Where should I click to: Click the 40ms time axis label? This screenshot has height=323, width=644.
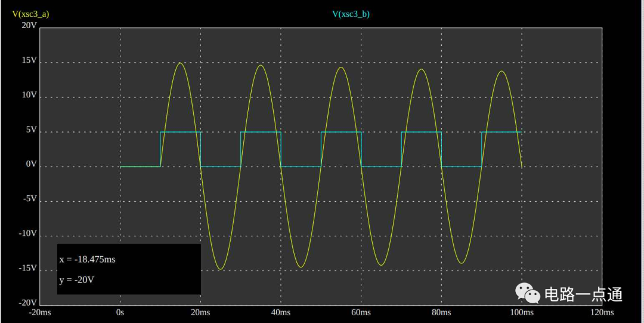coord(280,312)
